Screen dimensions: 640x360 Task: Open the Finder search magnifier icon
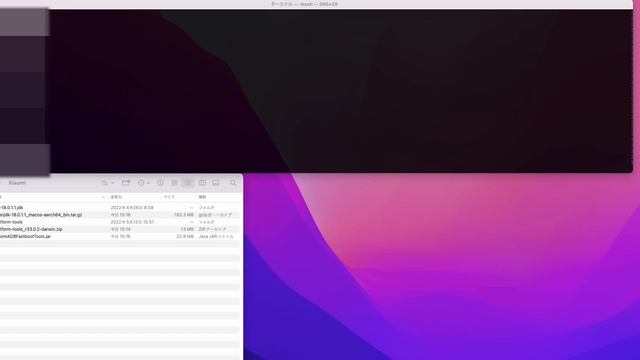click(x=233, y=183)
